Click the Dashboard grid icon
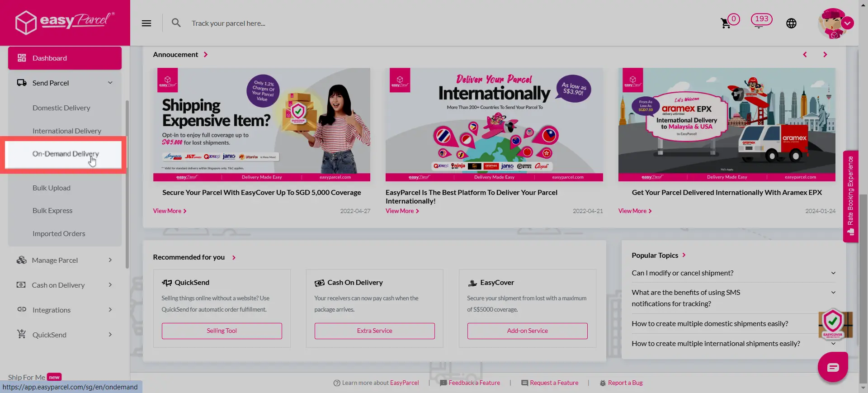The image size is (868, 393). coord(22,58)
